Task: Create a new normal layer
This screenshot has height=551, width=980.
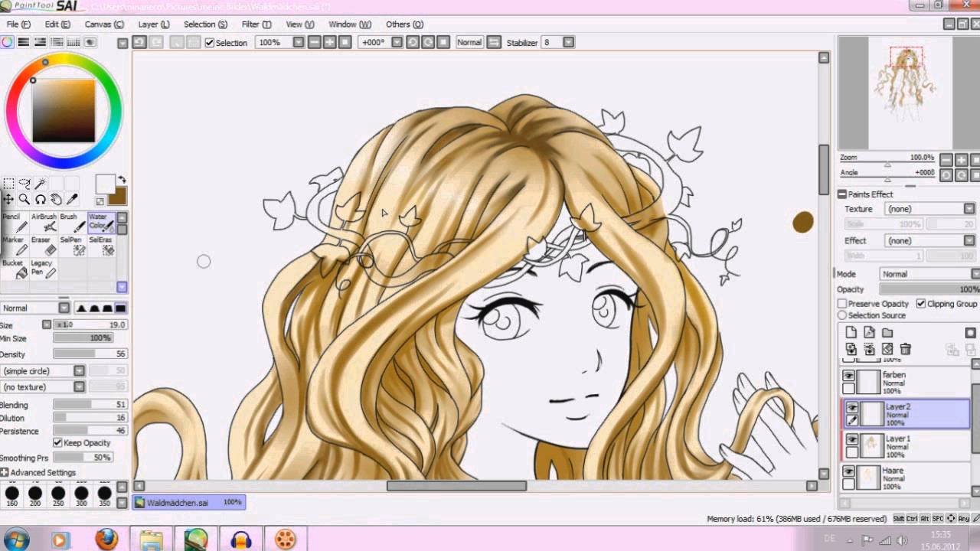Action: pos(851,332)
